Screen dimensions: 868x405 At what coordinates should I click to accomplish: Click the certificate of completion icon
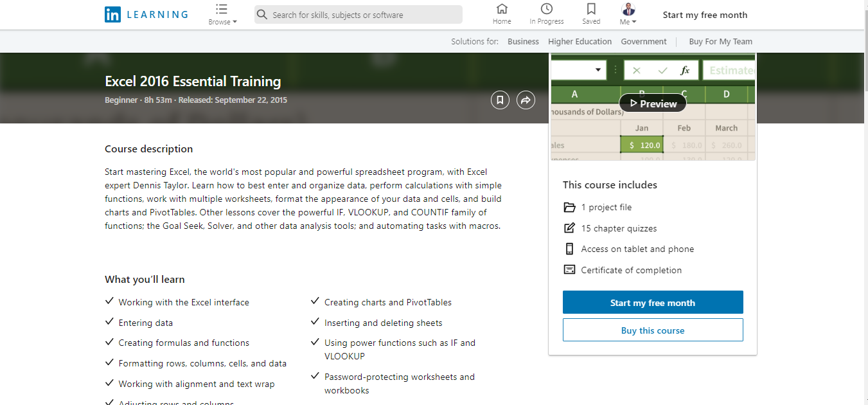click(569, 270)
